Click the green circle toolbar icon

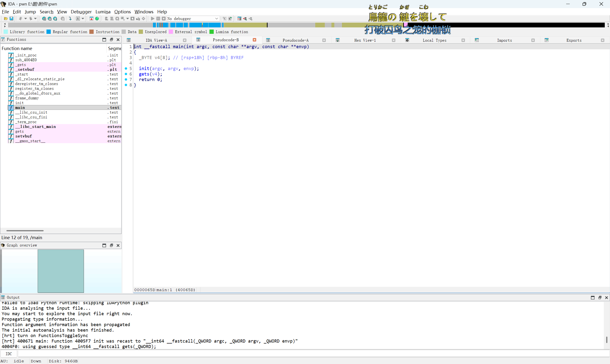(97, 19)
